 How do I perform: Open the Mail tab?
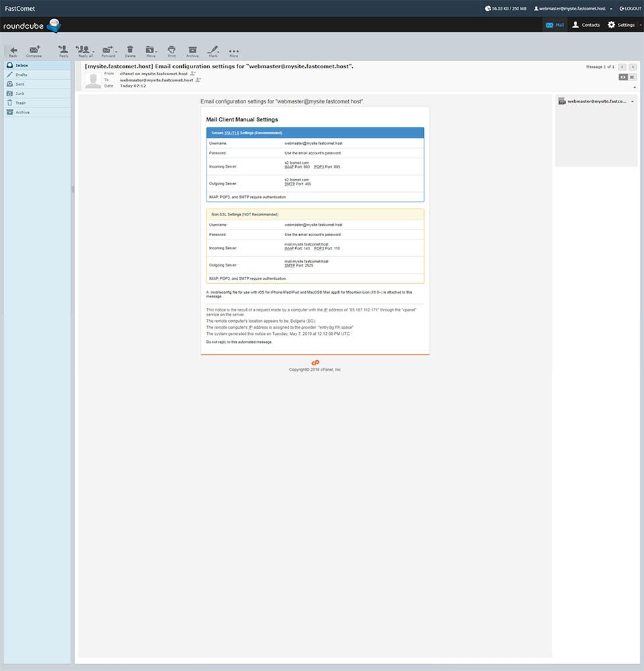coord(555,24)
